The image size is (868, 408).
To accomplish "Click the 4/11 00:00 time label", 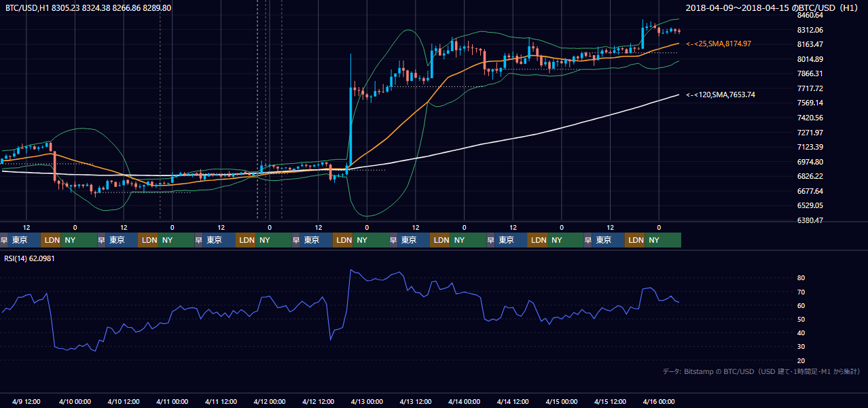I will click(172, 401).
